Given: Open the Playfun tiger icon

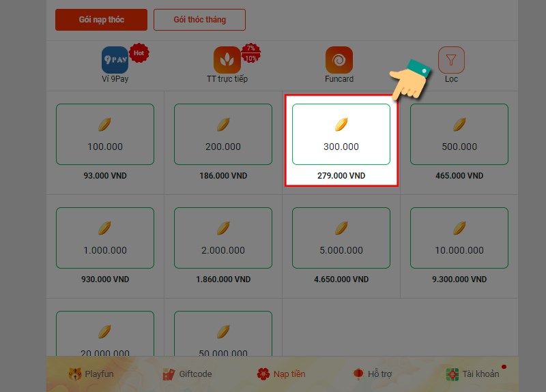Looking at the screenshot, I should tap(75, 374).
